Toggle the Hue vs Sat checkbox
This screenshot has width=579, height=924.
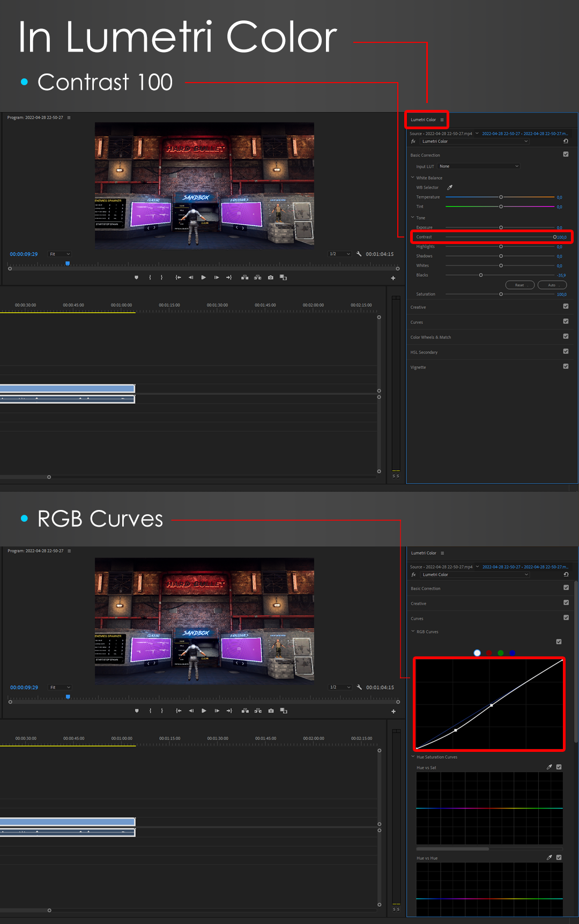(x=559, y=767)
